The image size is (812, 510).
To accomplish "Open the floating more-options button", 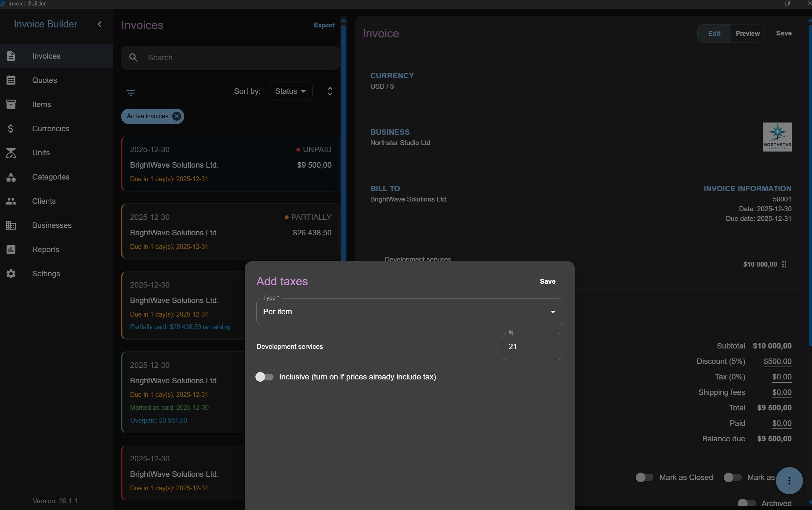I will tap(789, 481).
